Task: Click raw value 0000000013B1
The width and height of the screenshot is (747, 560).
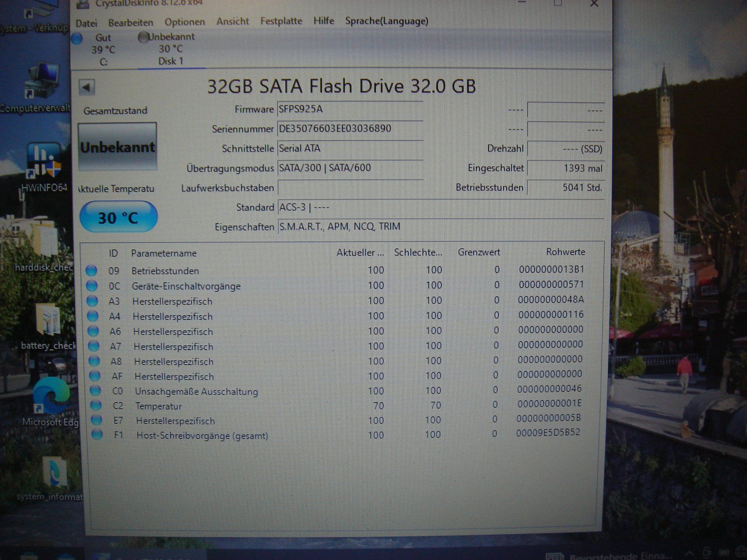Action: (x=552, y=270)
